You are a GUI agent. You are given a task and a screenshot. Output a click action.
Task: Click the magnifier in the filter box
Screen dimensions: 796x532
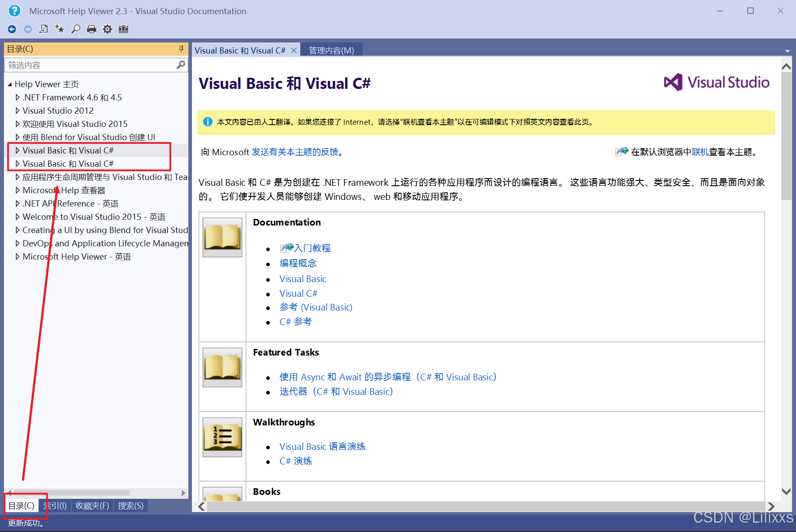pyautogui.click(x=180, y=65)
